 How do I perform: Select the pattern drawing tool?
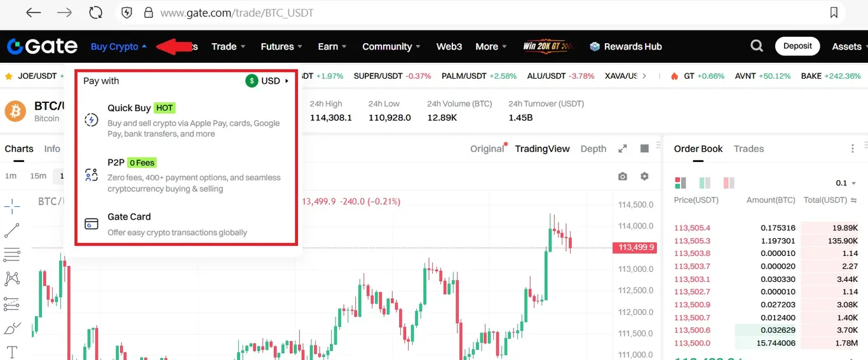coord(12,279)
